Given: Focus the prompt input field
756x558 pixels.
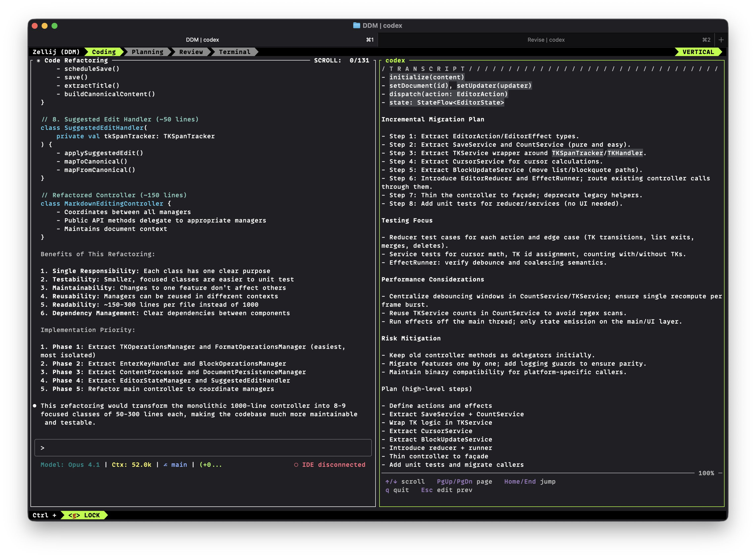Looking at the screenshot, I should (203, 448).
